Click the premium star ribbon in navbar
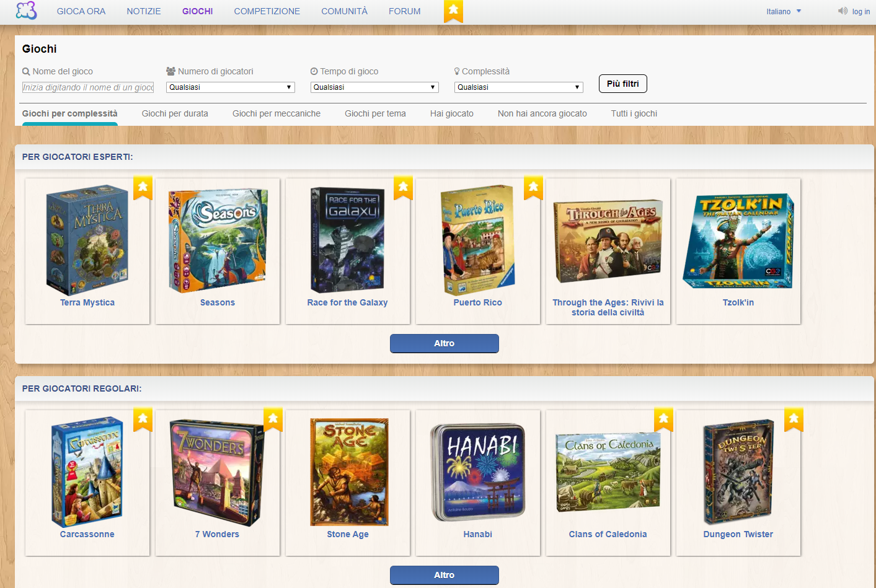The image size is (876, 588). click(453, 10)
